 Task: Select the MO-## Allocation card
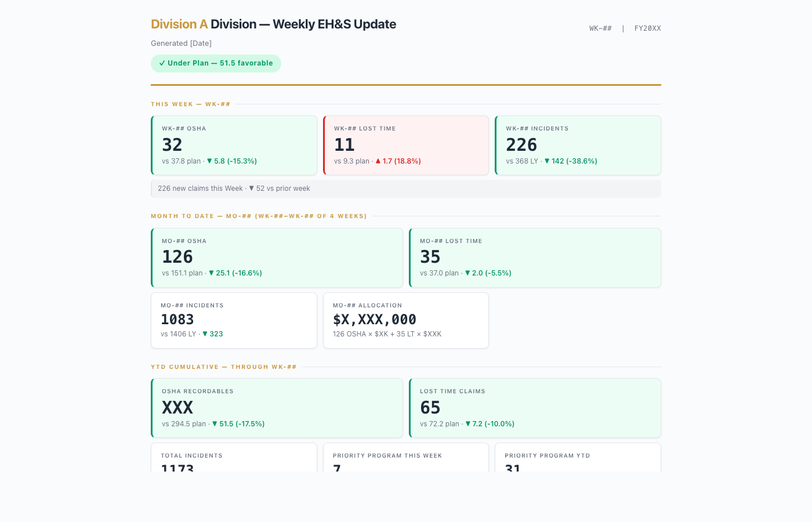click(405, 320)
